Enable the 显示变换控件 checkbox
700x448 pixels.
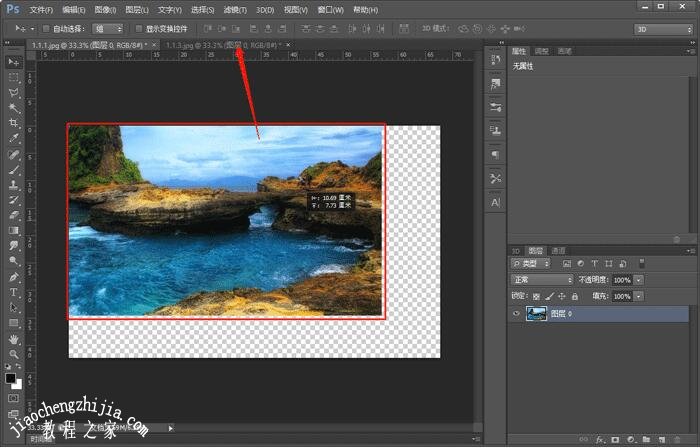(x=139, y=29)
